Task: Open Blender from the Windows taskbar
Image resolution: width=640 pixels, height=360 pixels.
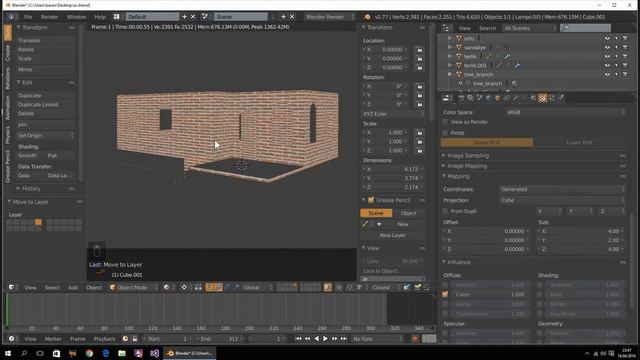Action: [190, 353]
